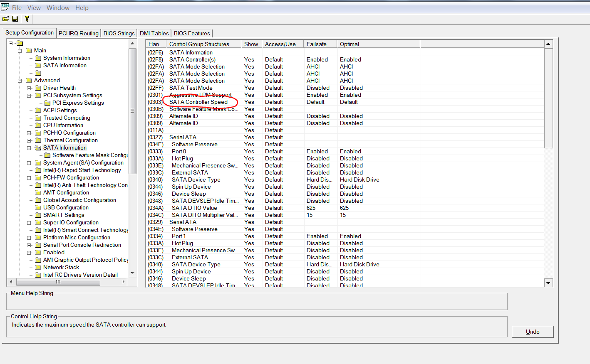Screen dimensions: 590x364
Task: Switch to the BIOS Strings tab
Action: point(119,33)
